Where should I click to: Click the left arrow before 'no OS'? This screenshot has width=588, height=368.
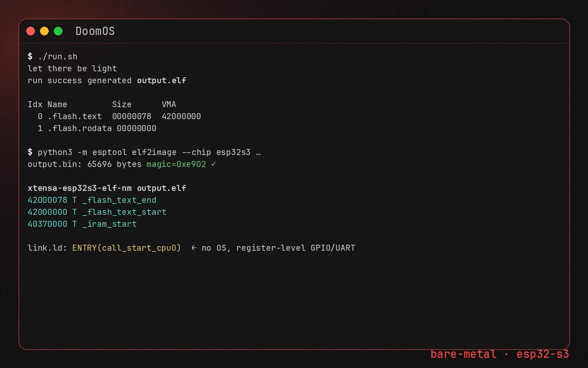(x=194, y=248)
